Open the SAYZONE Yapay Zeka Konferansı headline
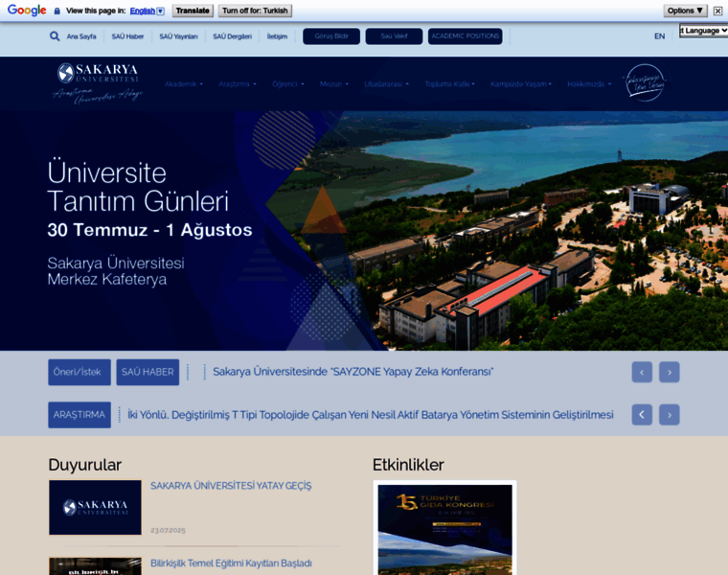This screenshot has height=575, width=728. click(x=353, y=372)
